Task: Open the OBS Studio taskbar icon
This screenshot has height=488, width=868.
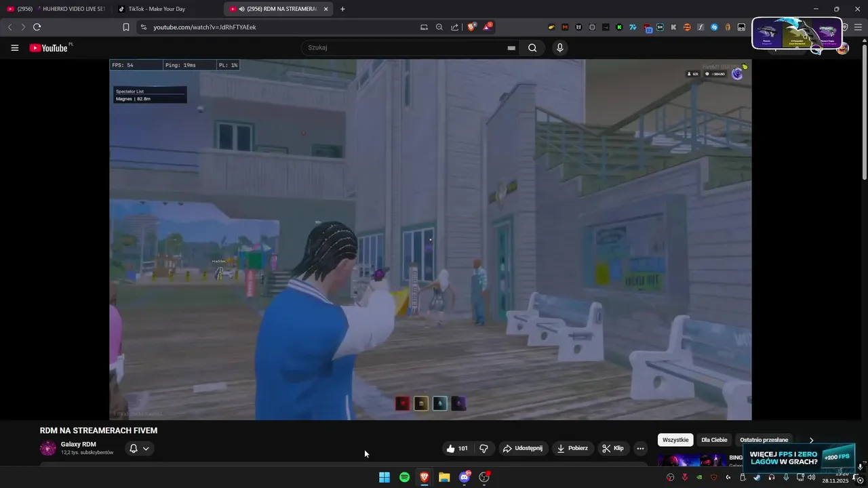Action: click(x=484, y=477)
